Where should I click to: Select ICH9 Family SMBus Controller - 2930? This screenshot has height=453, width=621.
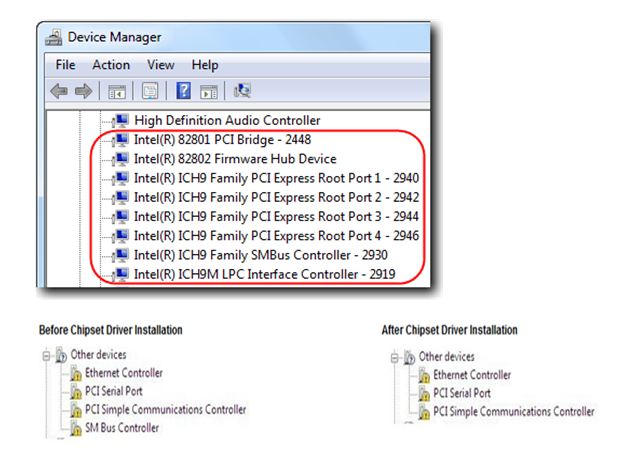(x=261, y=255)
